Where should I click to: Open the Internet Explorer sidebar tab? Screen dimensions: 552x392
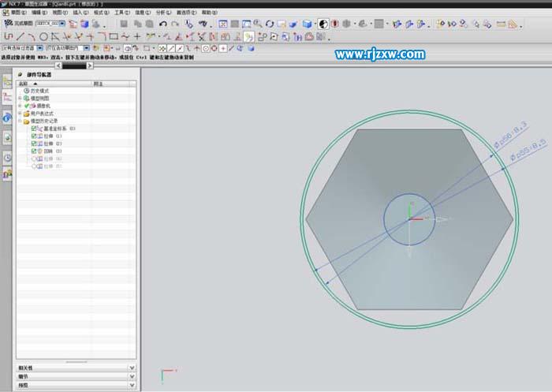(x=7, y=118)
